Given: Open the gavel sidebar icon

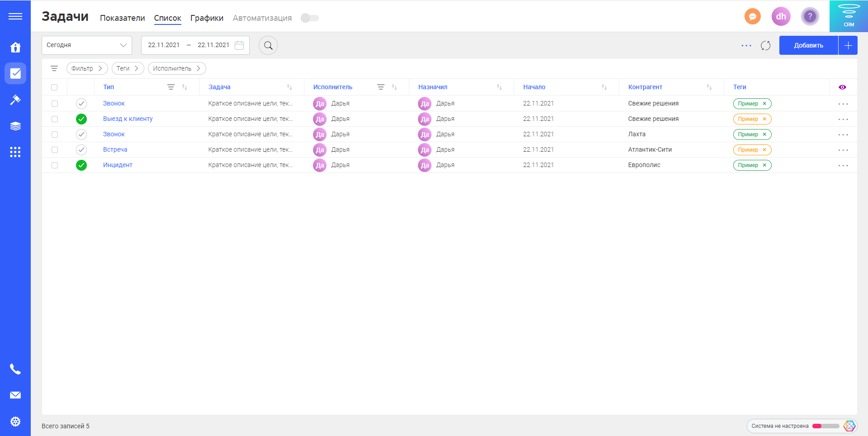Looking at the screenshot, I should tap(15, 100).
